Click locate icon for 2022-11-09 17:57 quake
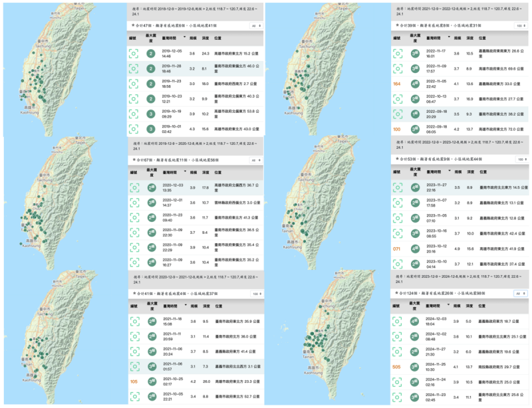This screenshot has height=408, width=532. [x=398, y=69]
